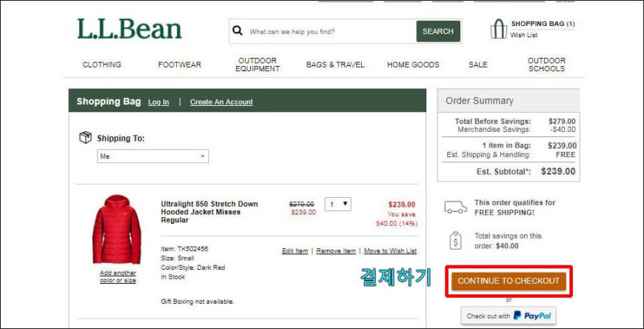Image resolution: width=644 pixels, height=329 pixels.
Task: Open the Sale menu
Action: [478, 64]
